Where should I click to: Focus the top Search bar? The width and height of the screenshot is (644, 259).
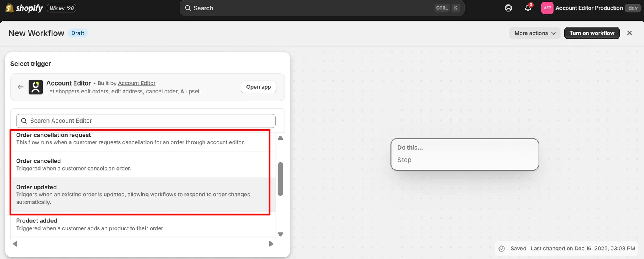[x=322, y=8]
